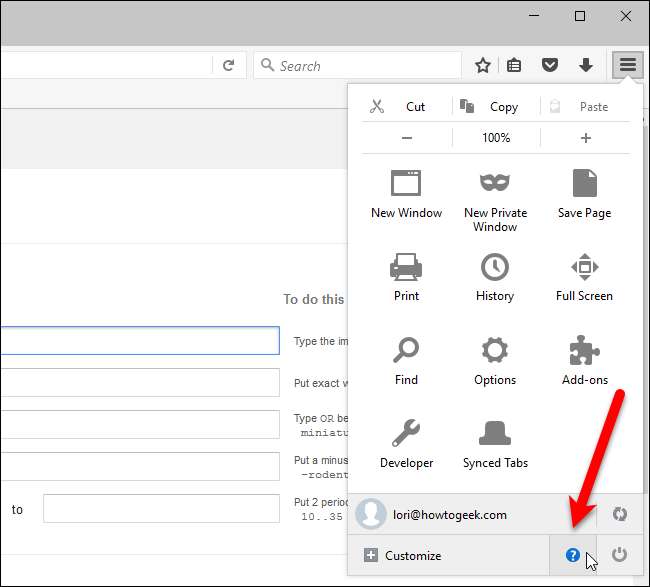The image size is (650, 587).
Task: Reset zoom at 100%
Action: [x=496, y=138]
